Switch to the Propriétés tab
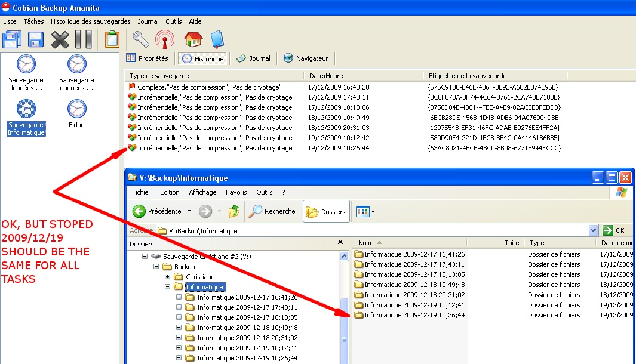Image resolution: width=636 pixels, height=364 pixels. click(x=148, y=58)
